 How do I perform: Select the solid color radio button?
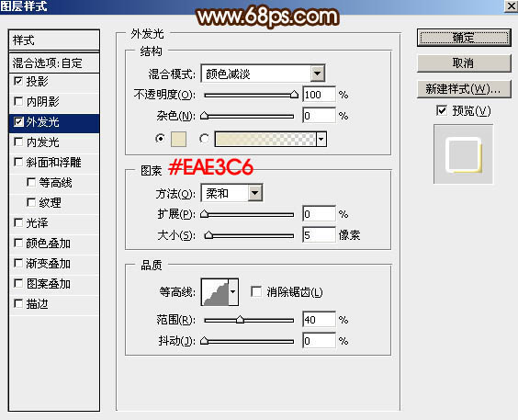(160, 139)
